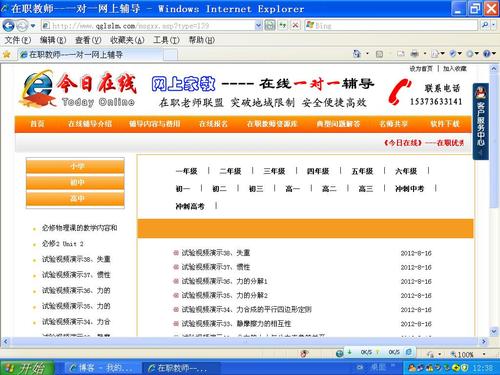Select the 三年级 grade link
Viewport: 500px width, 375px height.
pos(274,171)
